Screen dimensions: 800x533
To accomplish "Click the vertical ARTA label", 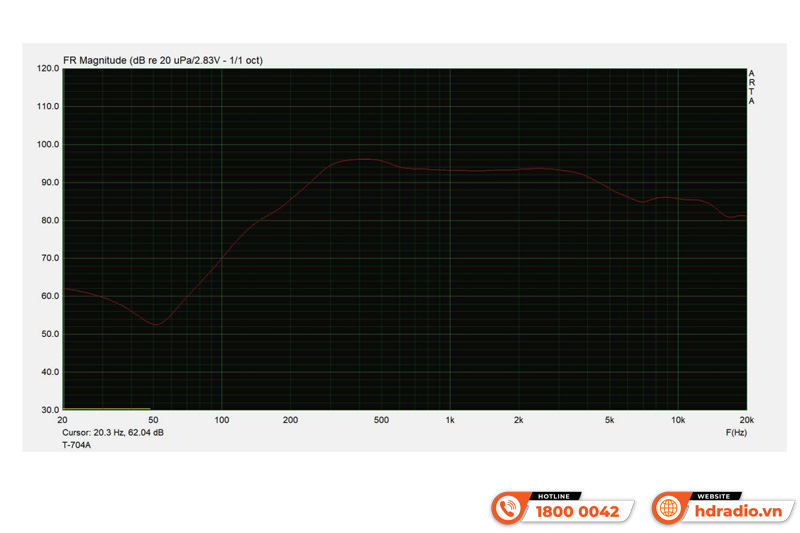I will click(751, 87).
